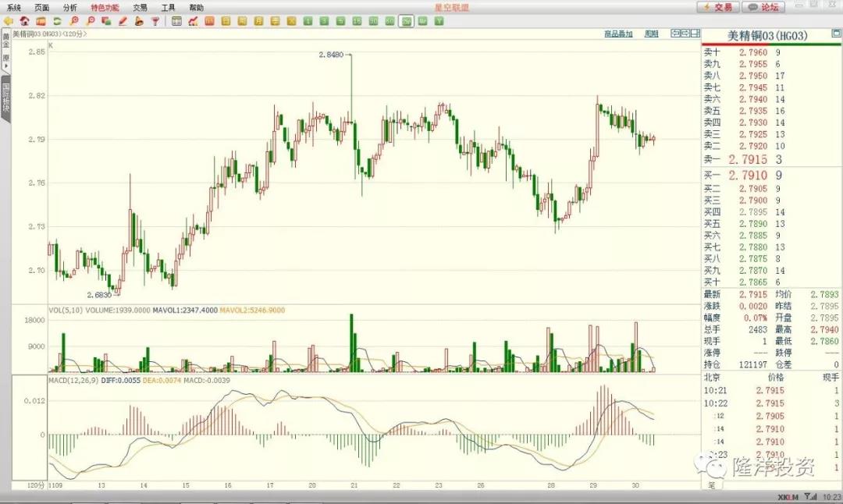Viewport: 843px width, 504px height.
Task: Click the chart scroll-right arrow icon
Action: pos(685,34)
